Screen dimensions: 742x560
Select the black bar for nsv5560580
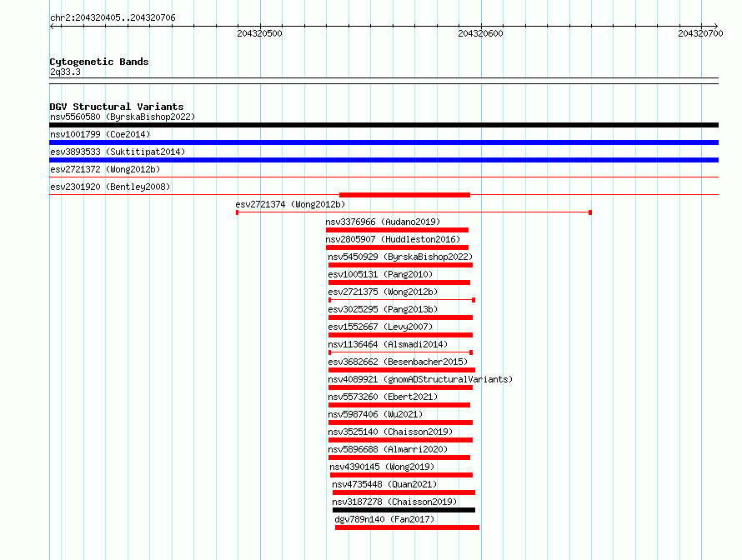[x=384, y=125]
